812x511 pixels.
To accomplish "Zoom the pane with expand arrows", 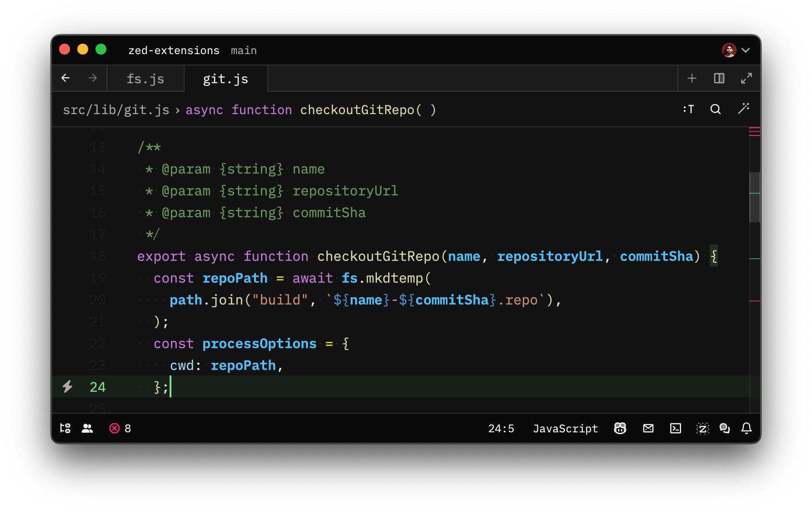I will [747, 78].
